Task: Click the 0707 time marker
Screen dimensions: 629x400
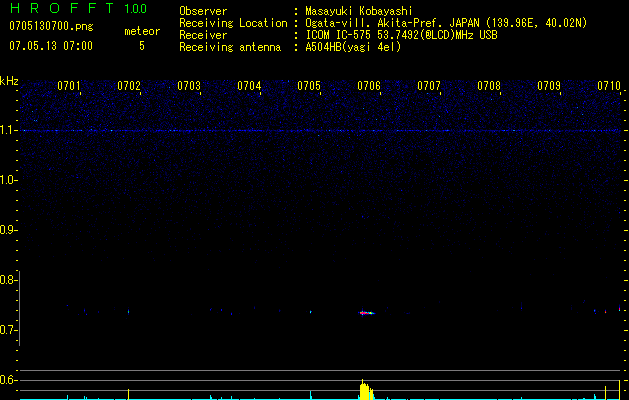Action: pyautogui.click(x=429, y=86)
